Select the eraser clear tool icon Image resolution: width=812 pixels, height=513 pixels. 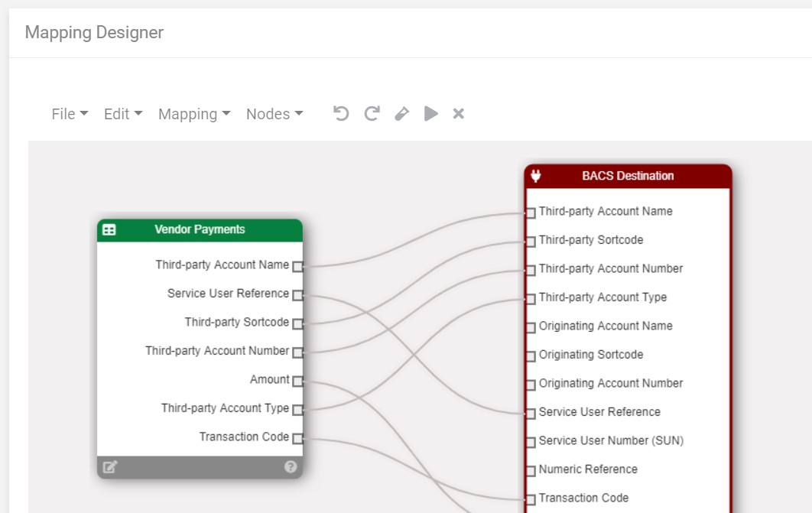401,113
